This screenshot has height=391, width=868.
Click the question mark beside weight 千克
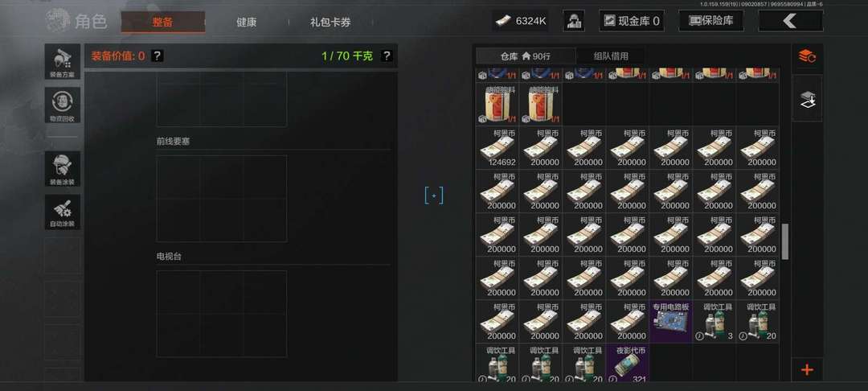click(387, 56)
